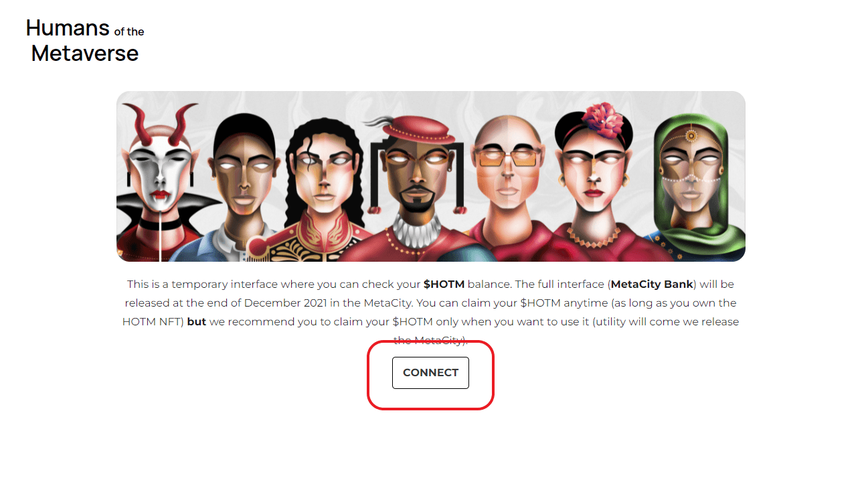The image size is (868, 486).
Task: Click the orange glasses on bald character
Action: (x=507, y=158)
